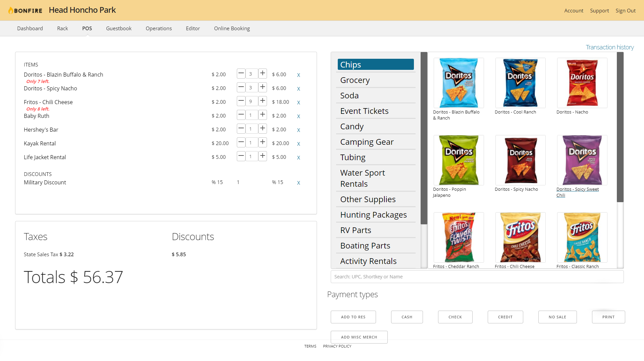
Task: Select the Chips category
Action: [x=376, y=64]
